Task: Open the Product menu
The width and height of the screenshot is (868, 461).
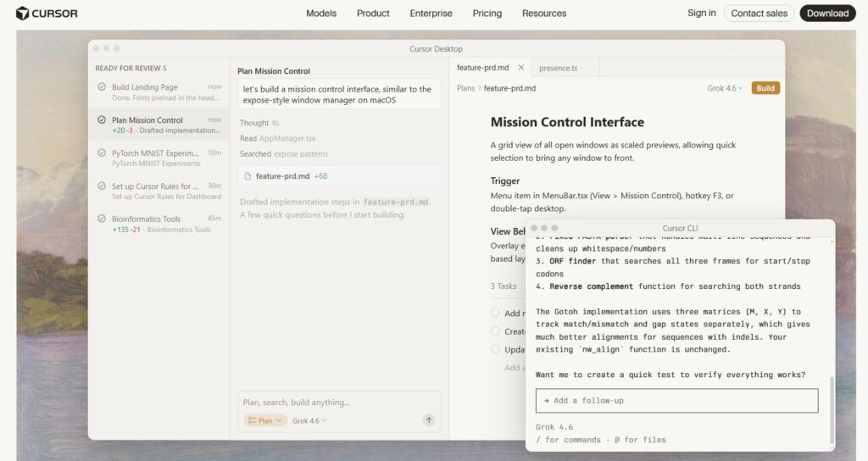Action: tap(373, 14)
